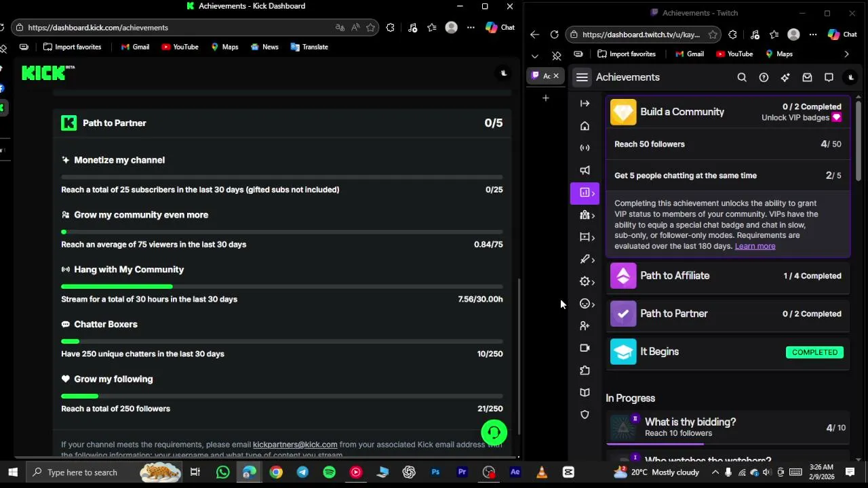Open Stream Manager icon in Twitch sidebar
Image resolution: width=868 pixels, height=488 pixels.
[585, 148]
